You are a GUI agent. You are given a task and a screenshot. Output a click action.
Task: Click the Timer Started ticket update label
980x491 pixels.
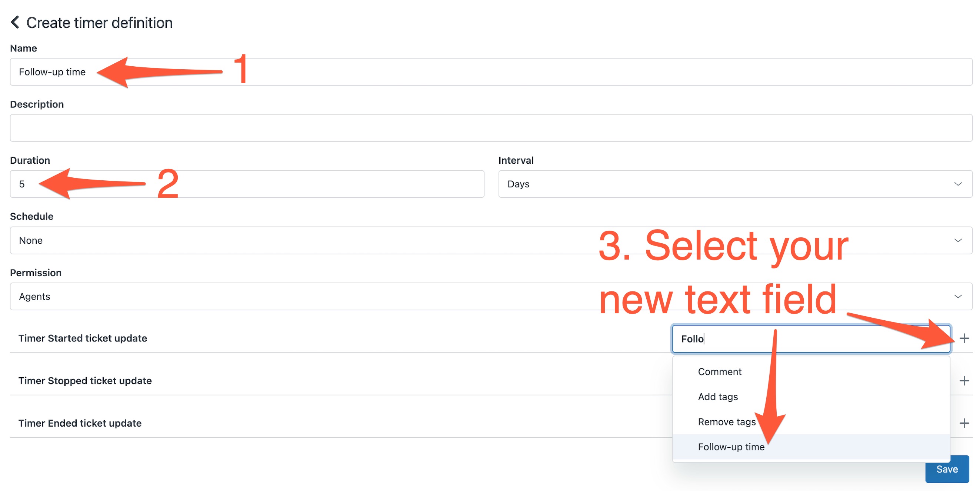point(83,338)
